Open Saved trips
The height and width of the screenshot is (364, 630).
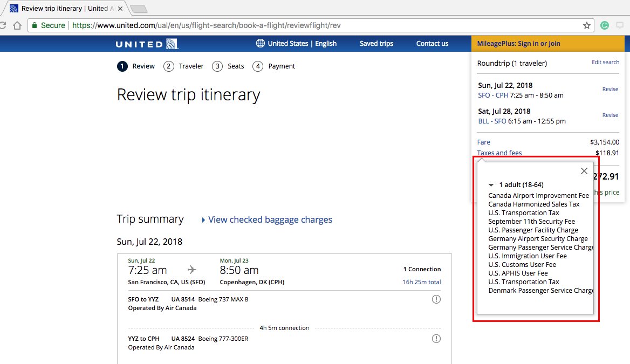point(376,43)
